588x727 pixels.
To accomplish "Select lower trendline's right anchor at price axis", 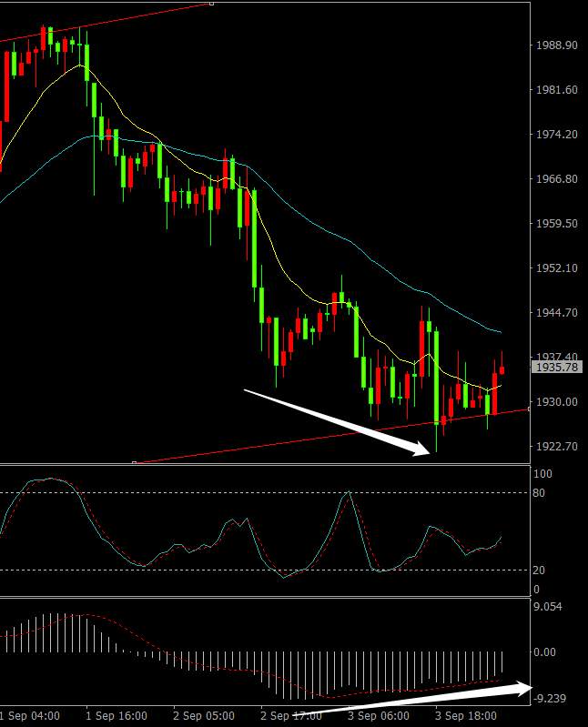I will (530, 409).
